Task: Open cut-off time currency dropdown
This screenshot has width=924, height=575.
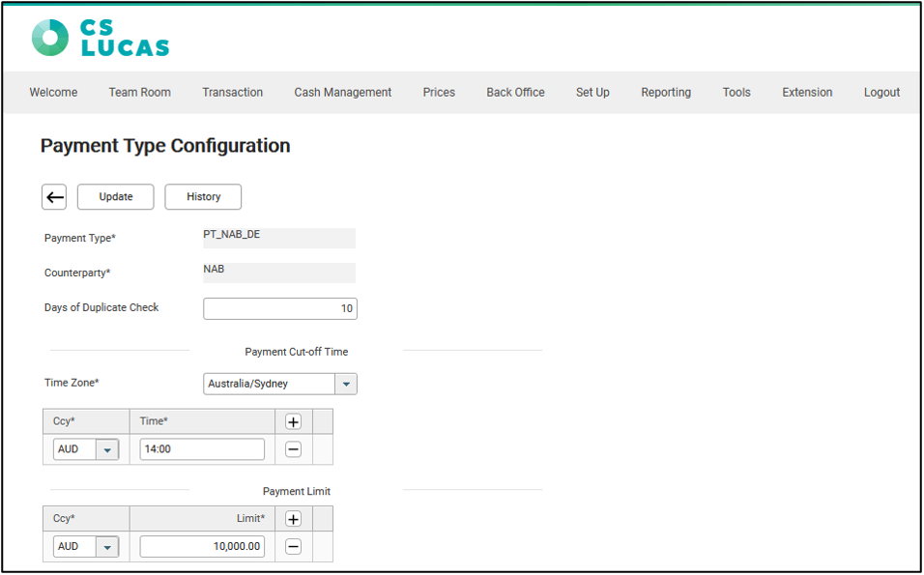Action: coord(107,449)
